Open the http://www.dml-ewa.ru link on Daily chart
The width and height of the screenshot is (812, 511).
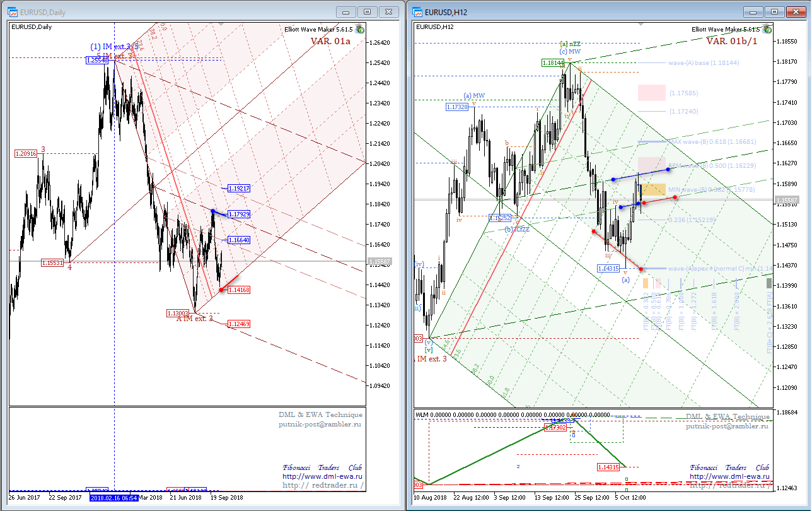(323, 476)
